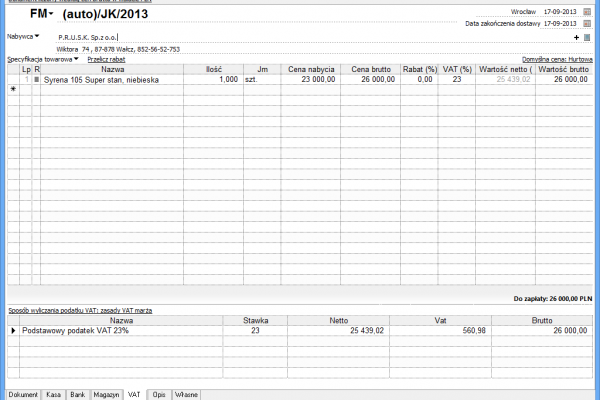Open the Magazyn tab

(x=107, y=395)
